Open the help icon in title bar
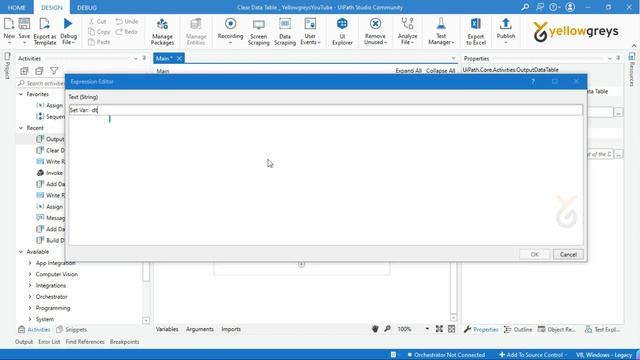This screenshot has height=360, width=640. (x=554, y=7)
